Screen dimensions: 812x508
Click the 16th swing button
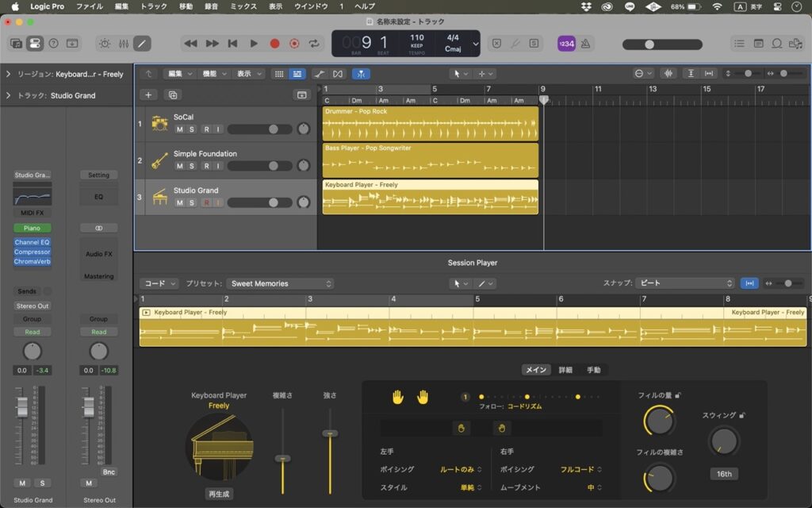724,474
